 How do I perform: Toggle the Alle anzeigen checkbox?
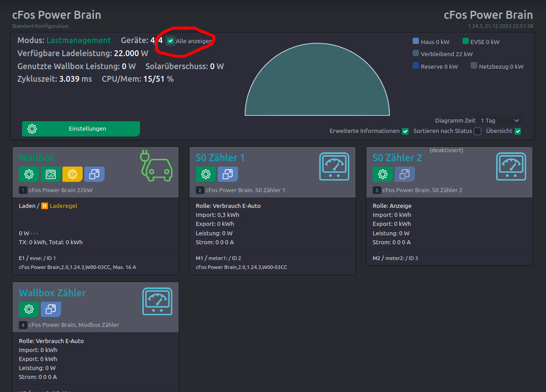(x=170, y=41)
